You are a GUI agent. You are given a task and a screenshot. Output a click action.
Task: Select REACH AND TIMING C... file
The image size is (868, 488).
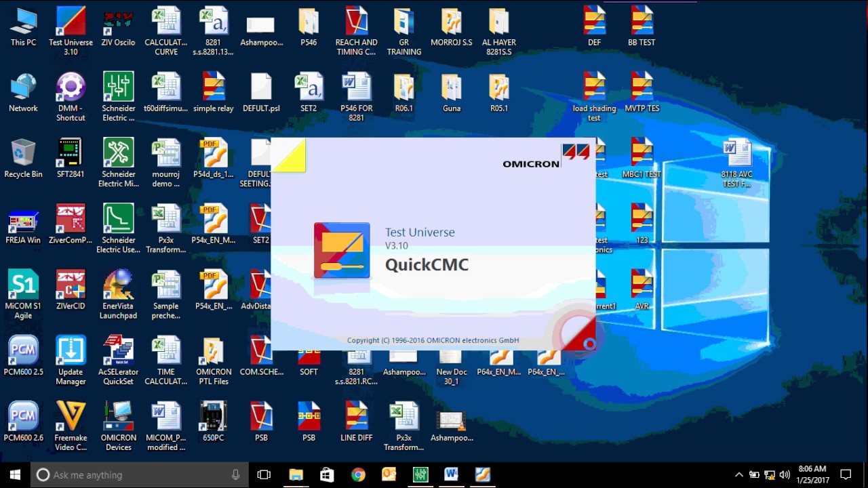[356, 31]
